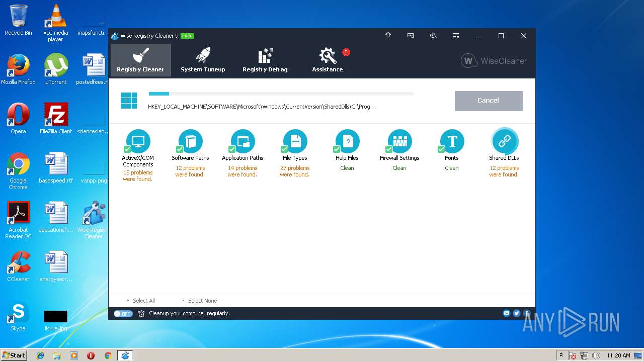Select the Skype desktop icon
Screen dimensions: 644x362
[18, 316]
